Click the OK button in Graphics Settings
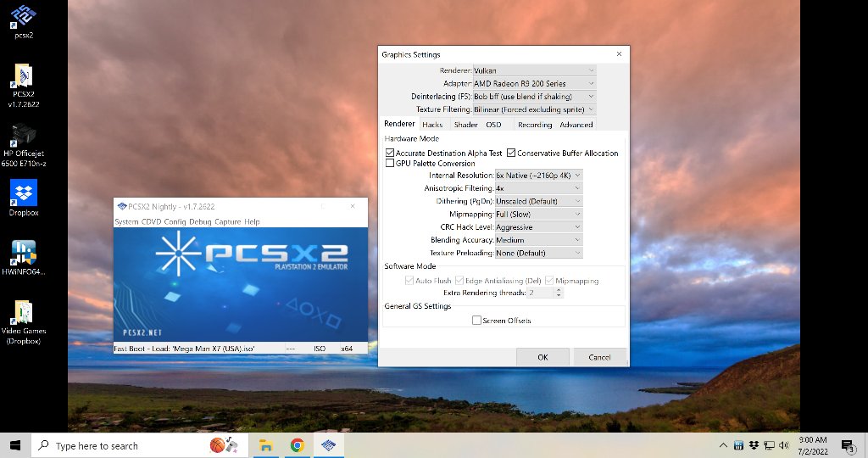The image size is (868, 458). (x=542, y=357)
